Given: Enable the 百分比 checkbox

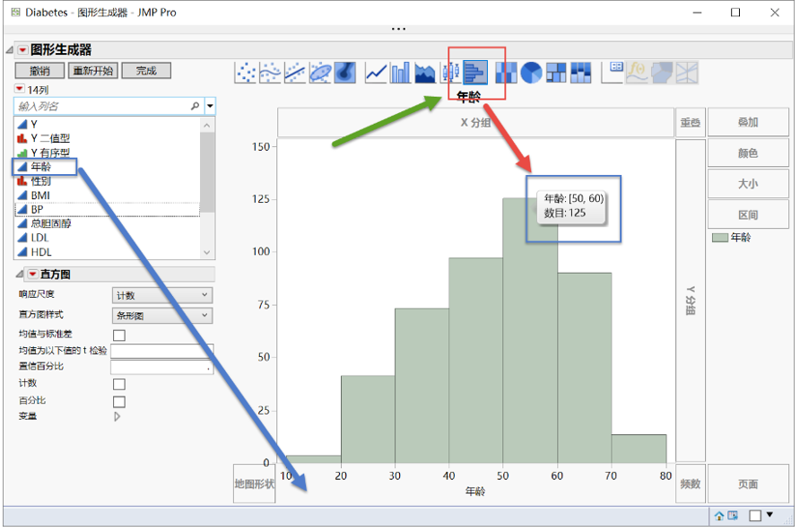Looking at the screenshot, I should tap(119, 401).
